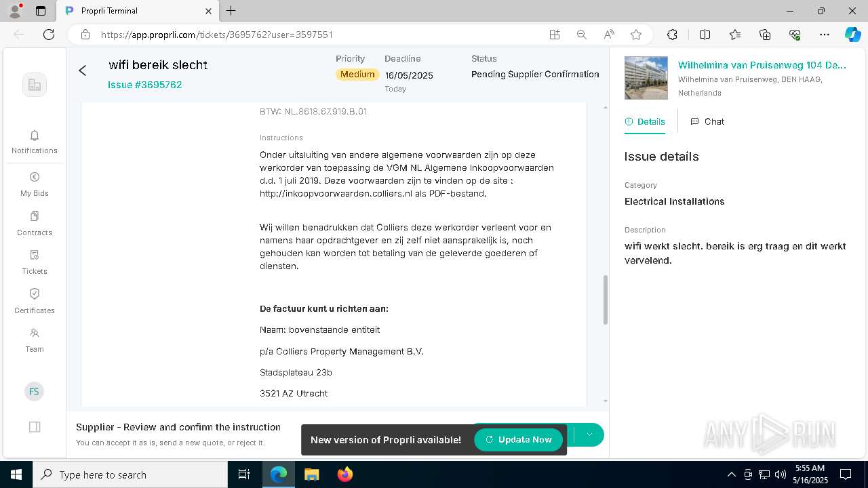The height and width of the screenshot is (488, 868).
Task: Click the read aloud icon
Action: 609,35
